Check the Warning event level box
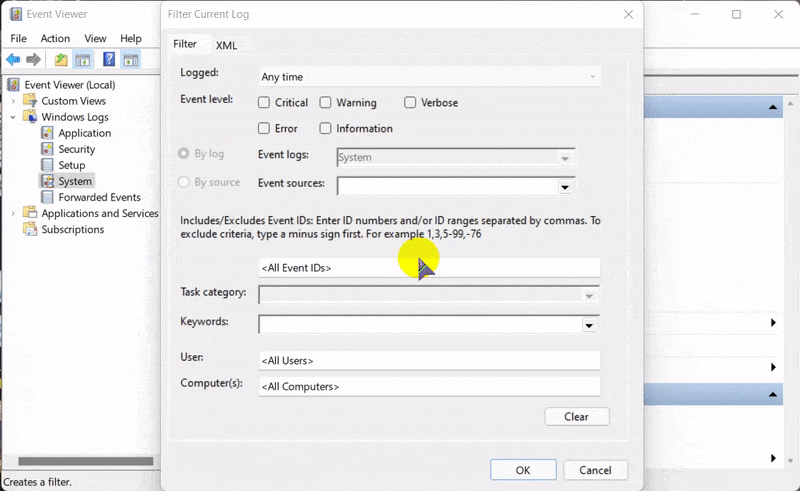800x491 pixels. [x=325, y=103]
